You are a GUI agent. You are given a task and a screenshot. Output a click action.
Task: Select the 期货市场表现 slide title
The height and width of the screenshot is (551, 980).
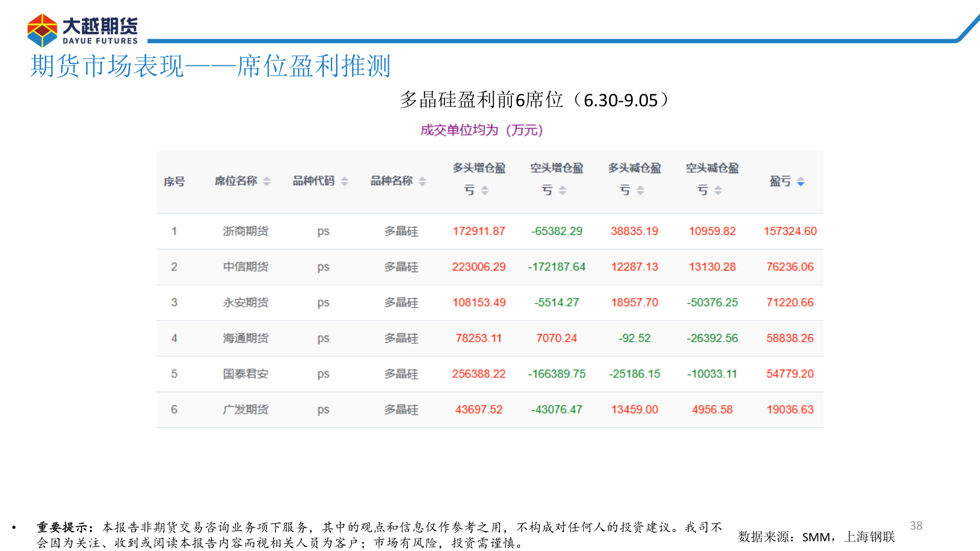tap(211, 66)
